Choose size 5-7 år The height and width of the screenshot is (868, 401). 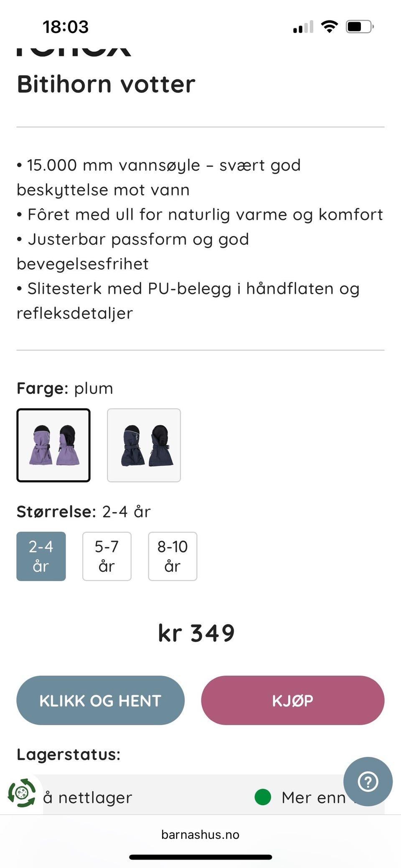point(107,556)
